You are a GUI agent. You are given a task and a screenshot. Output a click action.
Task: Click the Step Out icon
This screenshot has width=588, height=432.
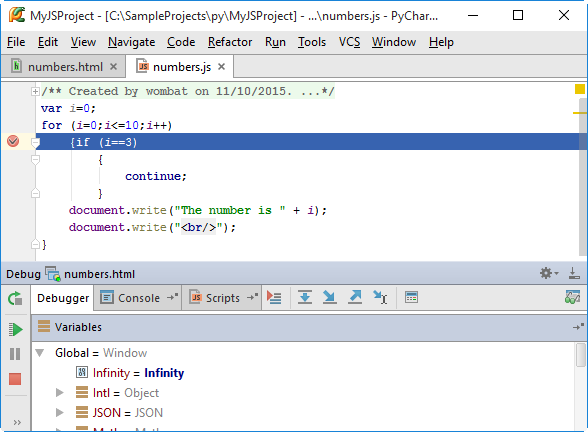click(355, 298)
